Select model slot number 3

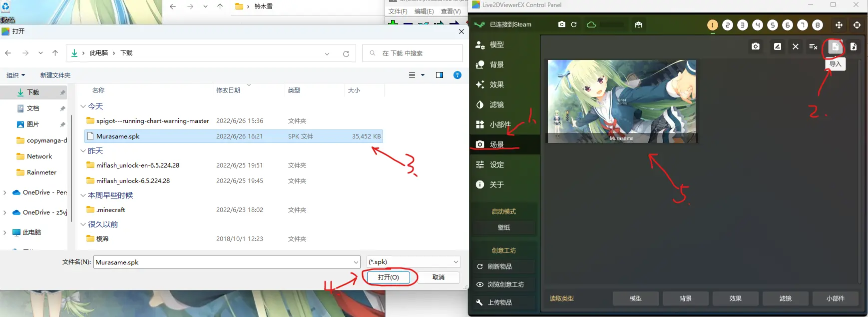point(743,25)
